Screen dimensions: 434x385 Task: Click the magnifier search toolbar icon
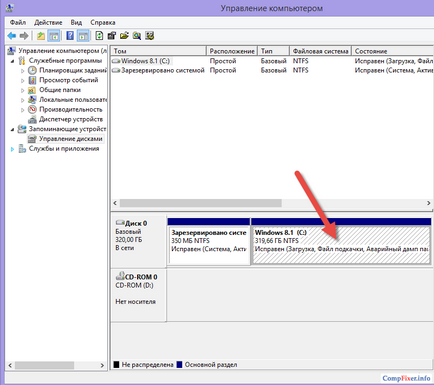point(137,36)
